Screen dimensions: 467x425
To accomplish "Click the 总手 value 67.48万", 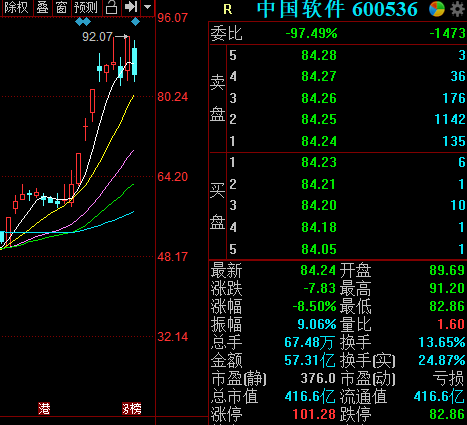I will point(310,342).
